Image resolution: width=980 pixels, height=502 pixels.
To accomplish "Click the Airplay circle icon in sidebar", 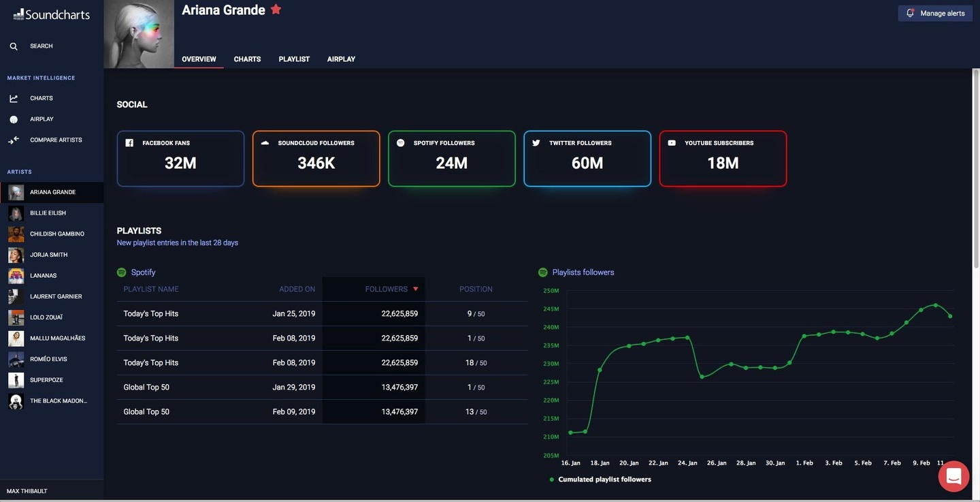I will pyautogui.click(x=14, y=119).
